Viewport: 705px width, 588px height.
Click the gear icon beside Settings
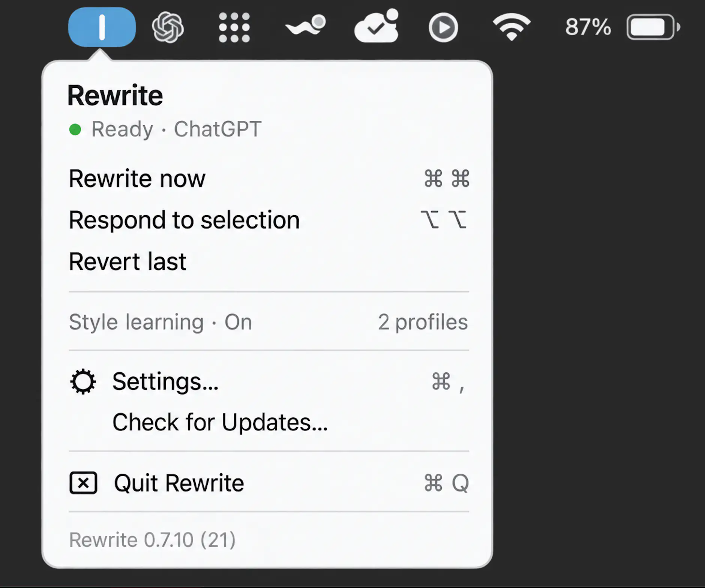[83, 382]
